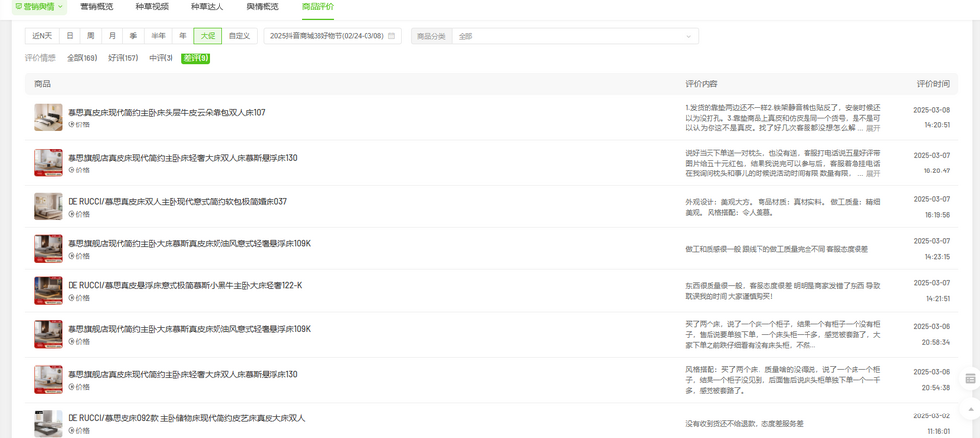Viewport: 980px width, 438px height.
Task: Click the list view floating icon
Action: pyautogui.click(x=970, y=378)
